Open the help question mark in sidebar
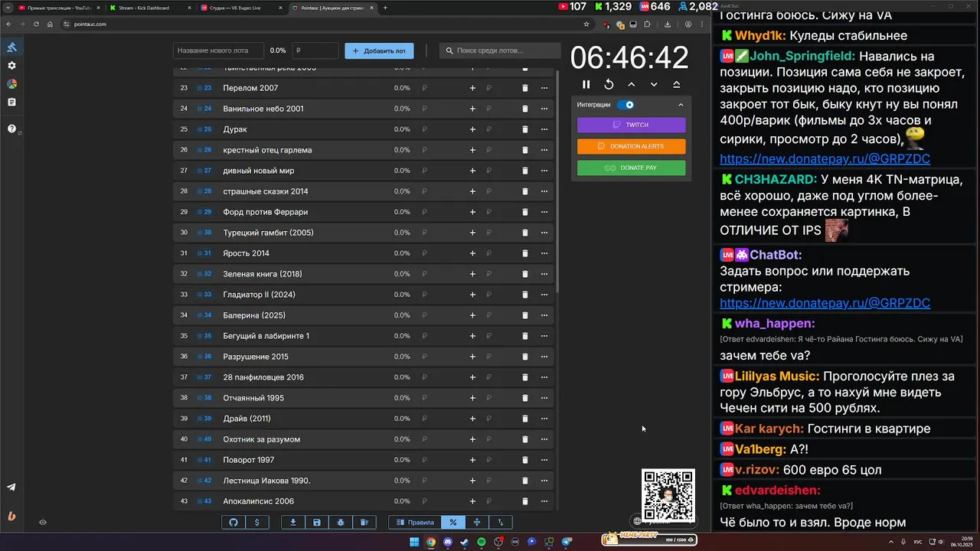The height and width of the screenshot is (551, 980). [11, 129]
